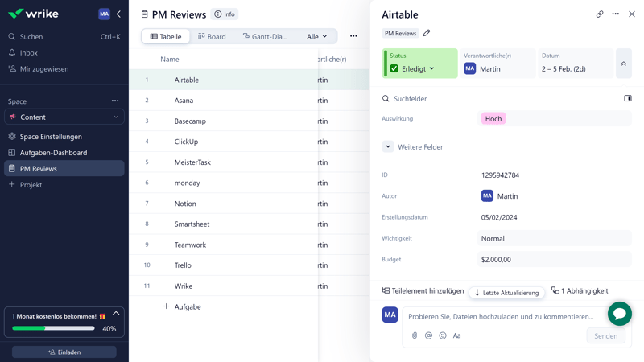Viewport: 644px width, 362px height.
Task: Open the Alle views dropdown
Action: tap(316, 36)
